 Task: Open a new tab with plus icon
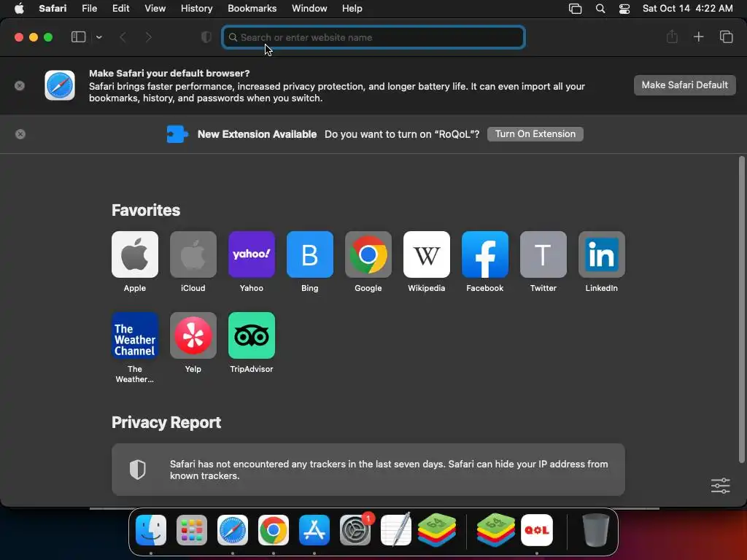[x=698, y=36]
